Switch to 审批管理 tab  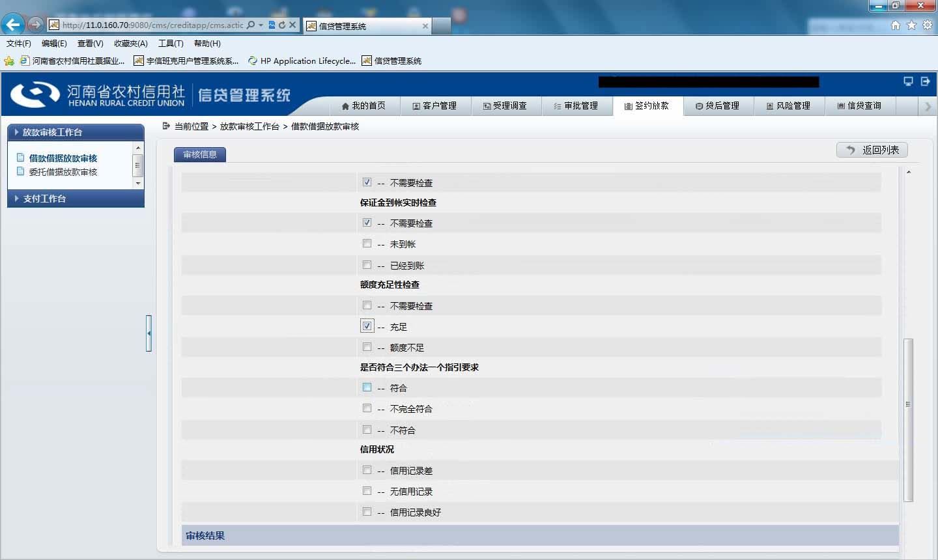576,105
